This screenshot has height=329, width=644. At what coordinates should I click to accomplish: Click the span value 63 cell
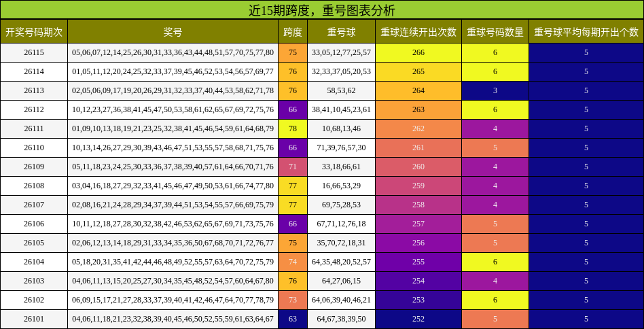[293, 319]
